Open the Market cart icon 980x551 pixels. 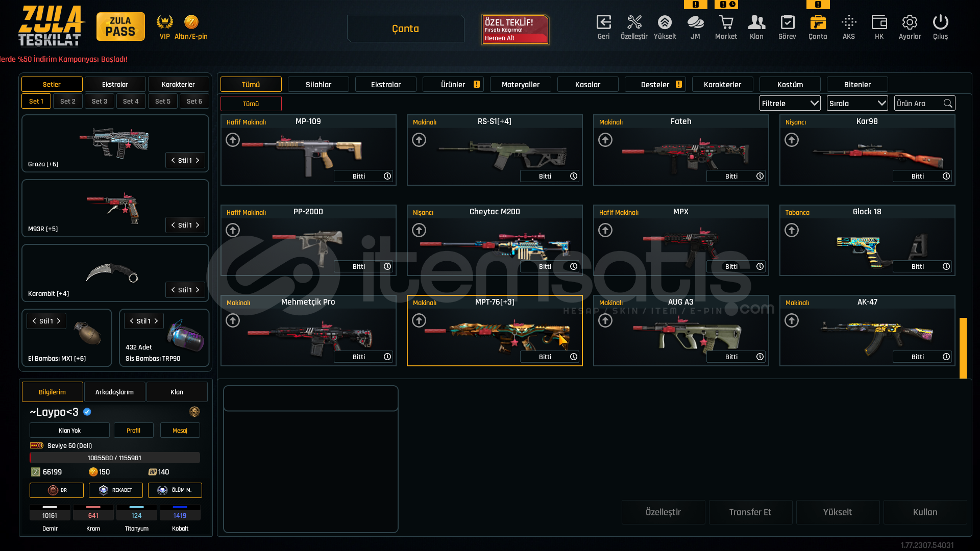coord(726,22)
